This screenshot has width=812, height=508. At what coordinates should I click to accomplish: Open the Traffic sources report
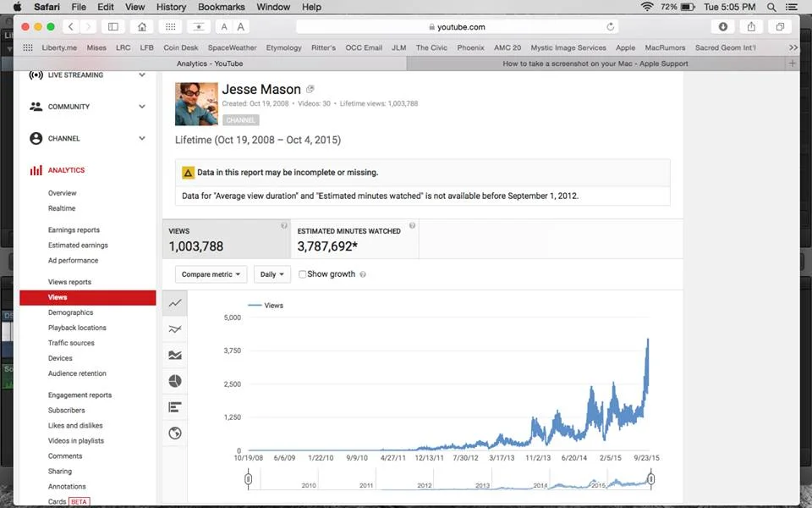coord(71,343)
